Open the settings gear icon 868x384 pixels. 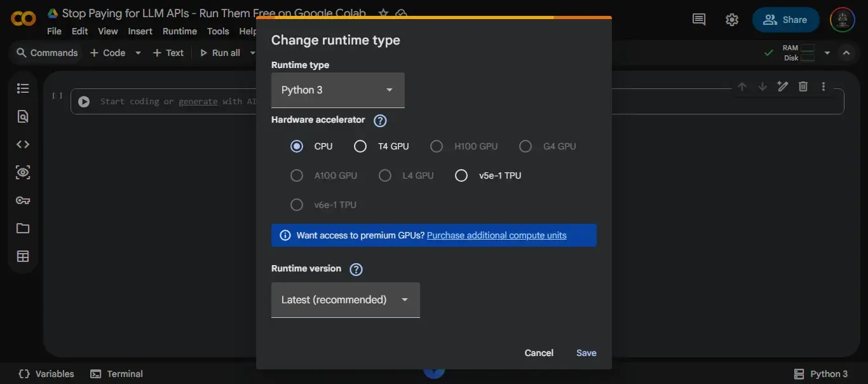732,20
